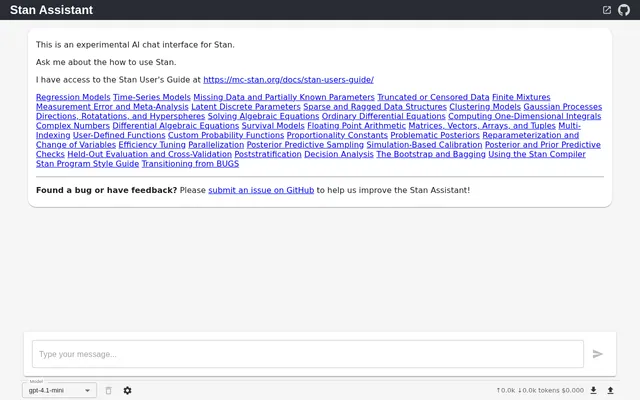Viewport: 640px width, 400px height.
Task: Click the open-in-new-window icon
Action: [607, 10]
